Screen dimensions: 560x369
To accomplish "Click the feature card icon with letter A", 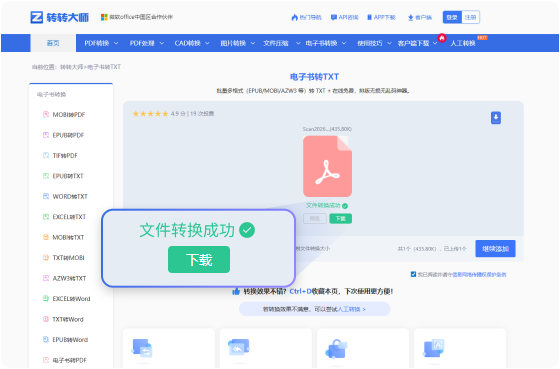I will click(434, 348).
